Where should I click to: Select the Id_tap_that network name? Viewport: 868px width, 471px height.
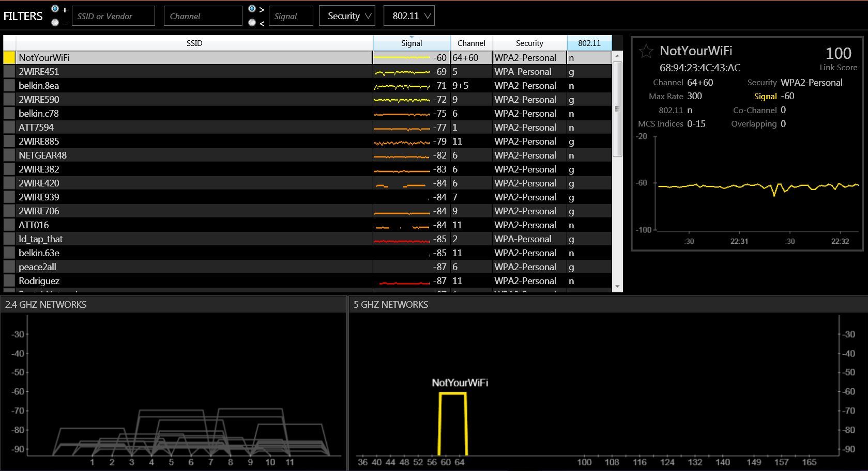40,239
